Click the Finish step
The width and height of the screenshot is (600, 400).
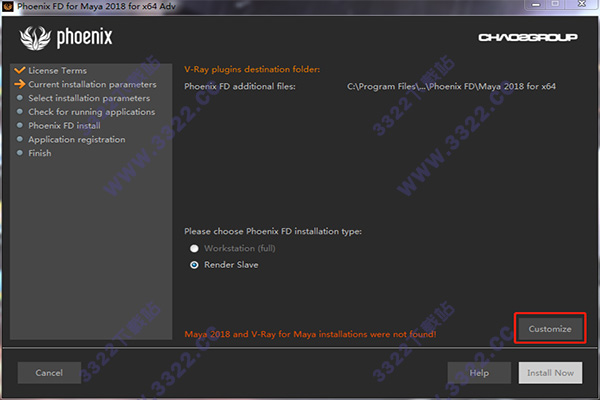click(x=40, y=153)
